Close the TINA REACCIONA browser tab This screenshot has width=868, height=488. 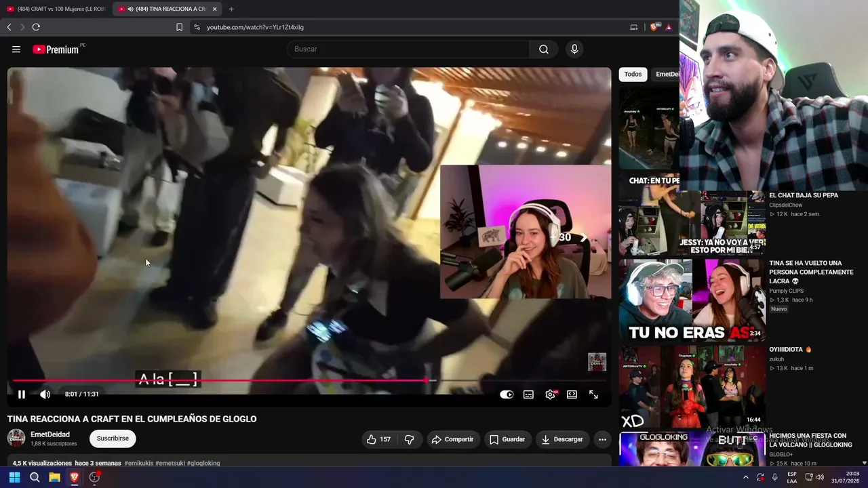(215, 9)
